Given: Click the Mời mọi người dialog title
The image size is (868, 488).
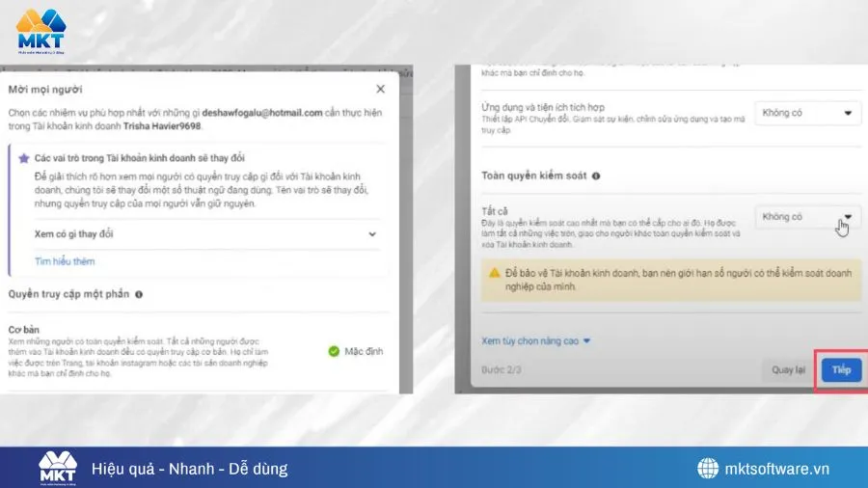Looking at the screenshot, I should [45, 90].
